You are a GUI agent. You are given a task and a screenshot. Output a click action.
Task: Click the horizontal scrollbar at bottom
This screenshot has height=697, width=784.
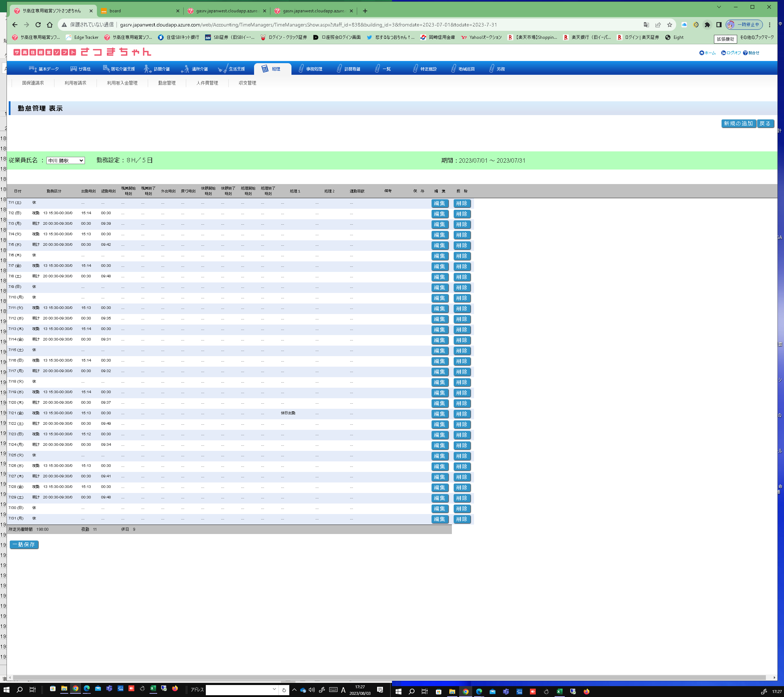(x=384, y=677)
